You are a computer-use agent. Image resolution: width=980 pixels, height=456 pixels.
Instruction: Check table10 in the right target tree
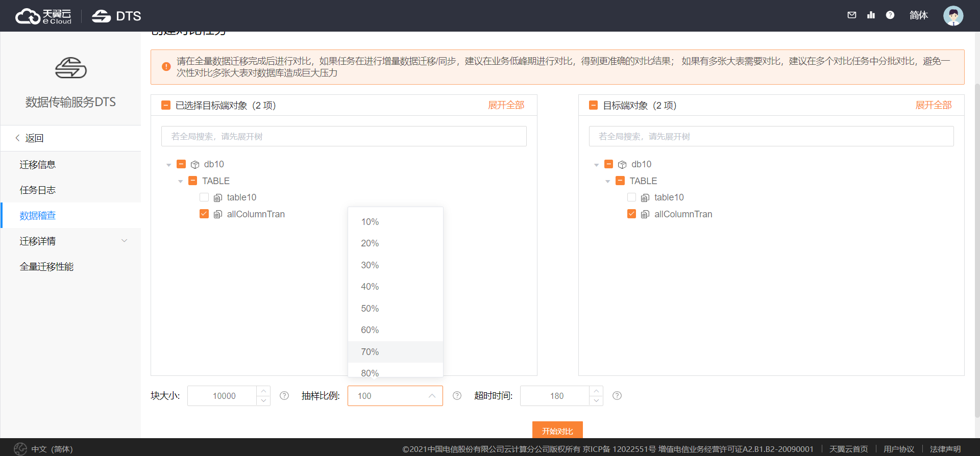pyautogui.click(x=631, y=197)
